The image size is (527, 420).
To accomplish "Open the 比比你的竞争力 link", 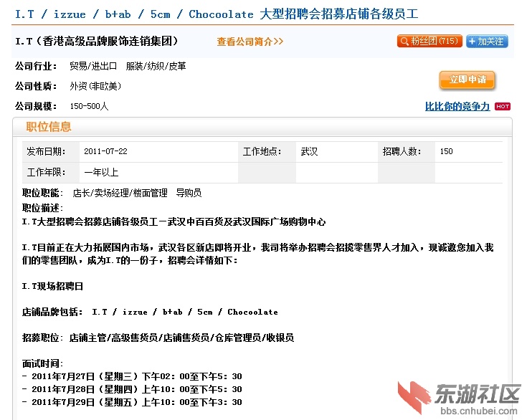I will point(457,106).
